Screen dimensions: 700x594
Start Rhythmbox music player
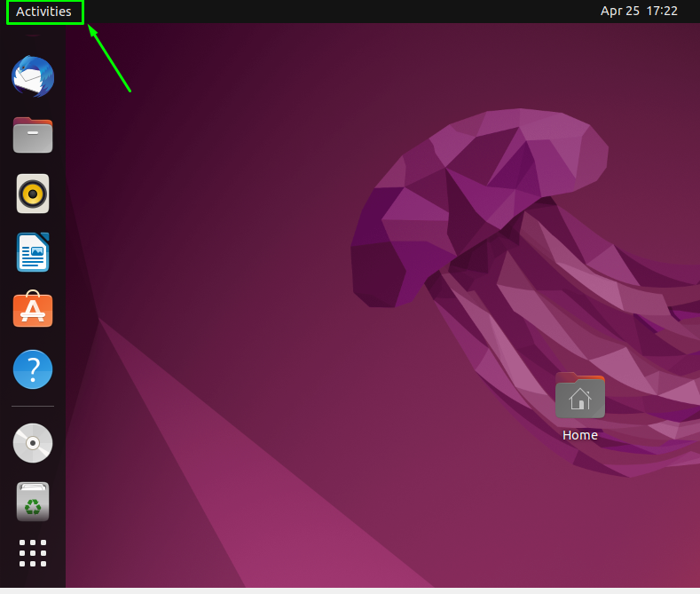33,194
